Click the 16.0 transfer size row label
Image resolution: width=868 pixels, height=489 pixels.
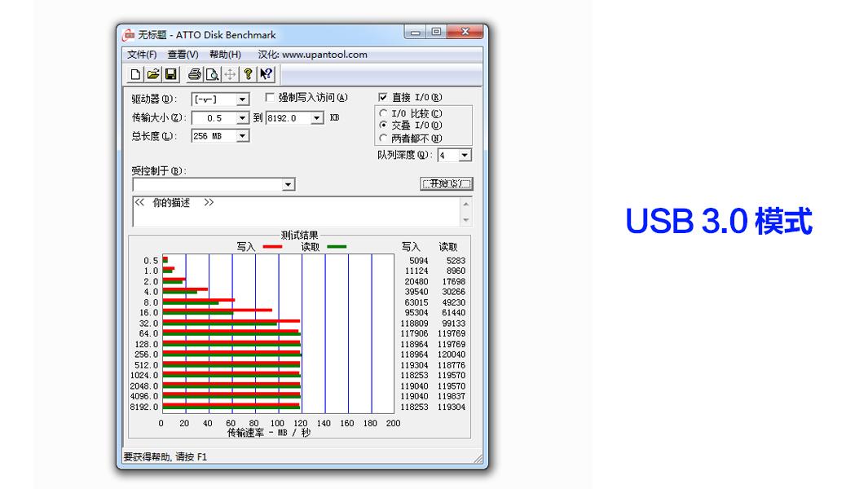click(148, 313)
